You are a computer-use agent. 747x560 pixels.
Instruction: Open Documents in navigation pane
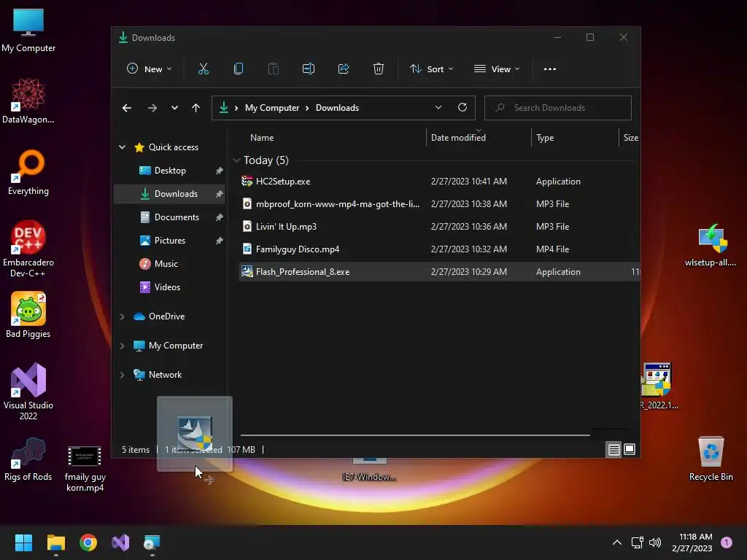177,217
